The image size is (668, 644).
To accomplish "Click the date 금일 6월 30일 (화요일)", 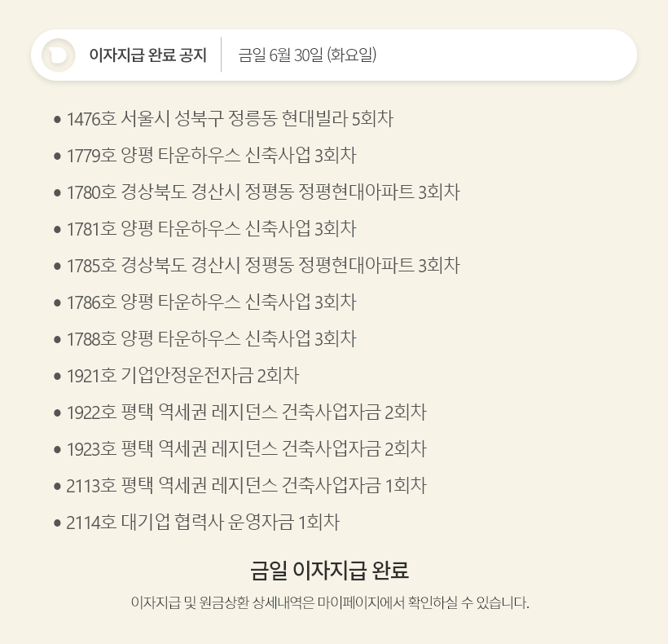I will click(x=307, y=55).
